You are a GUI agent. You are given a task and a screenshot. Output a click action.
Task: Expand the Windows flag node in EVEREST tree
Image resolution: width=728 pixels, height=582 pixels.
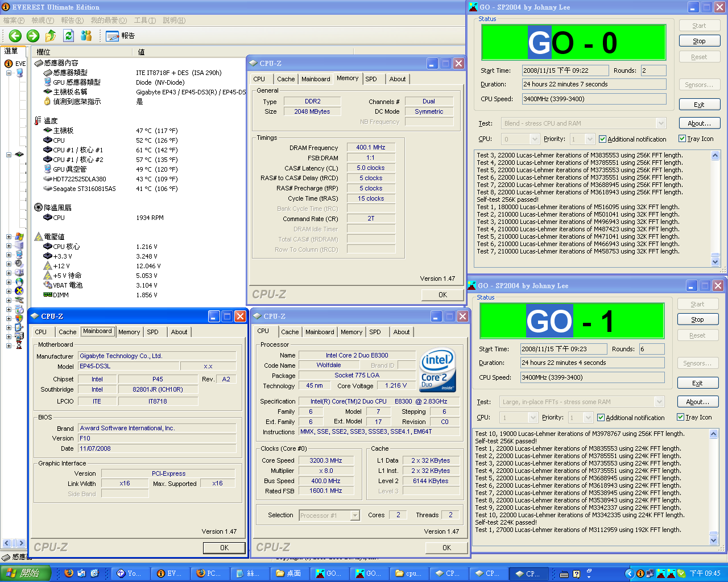[9, 236]
